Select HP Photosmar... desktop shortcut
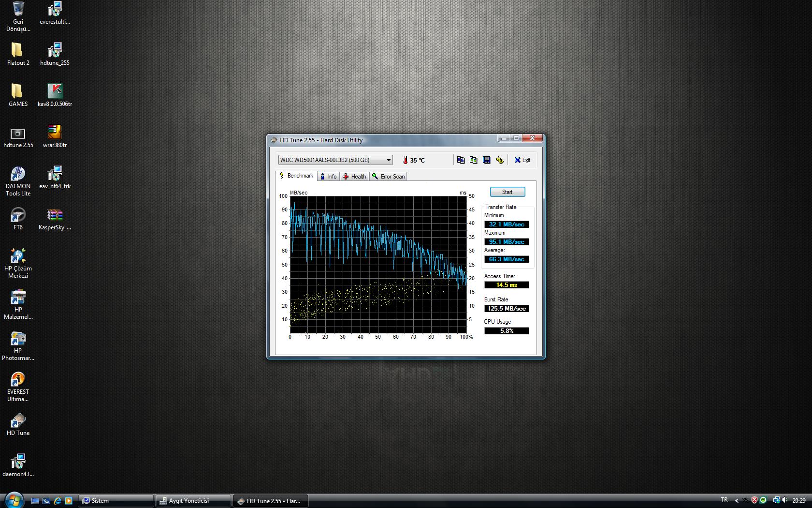The width and height of the screenshot is (812, 508). (x=18, y=345)
